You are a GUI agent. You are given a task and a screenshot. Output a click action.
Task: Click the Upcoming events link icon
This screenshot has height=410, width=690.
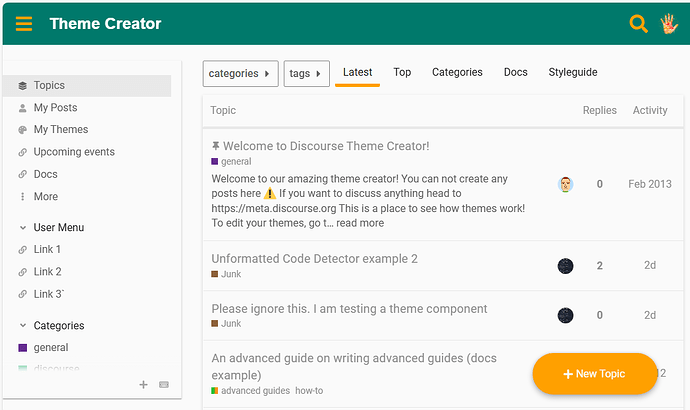pos(22,152)
